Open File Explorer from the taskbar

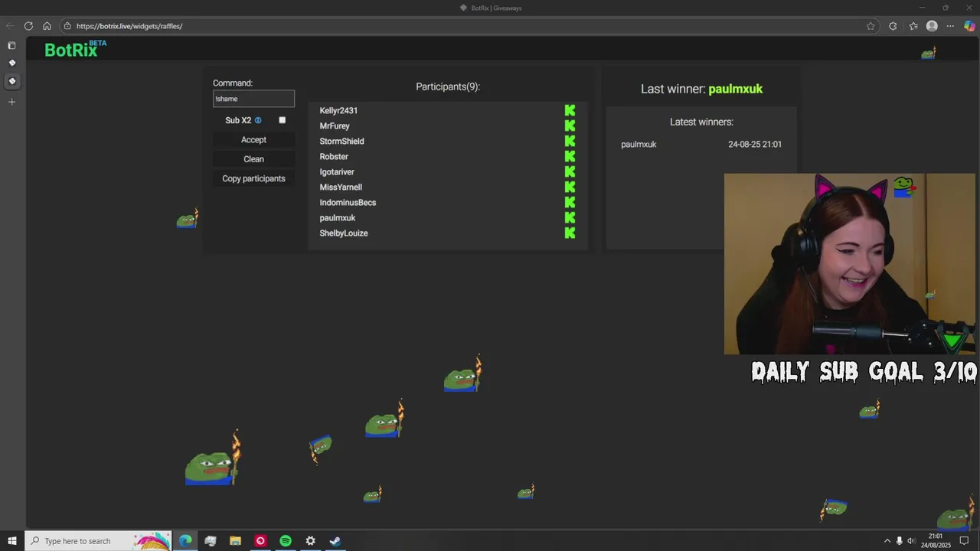coord(235,541)
